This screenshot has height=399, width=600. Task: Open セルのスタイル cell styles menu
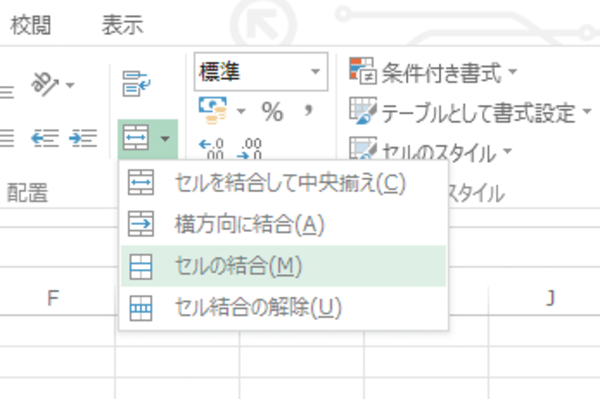click(x=430, y=151)
